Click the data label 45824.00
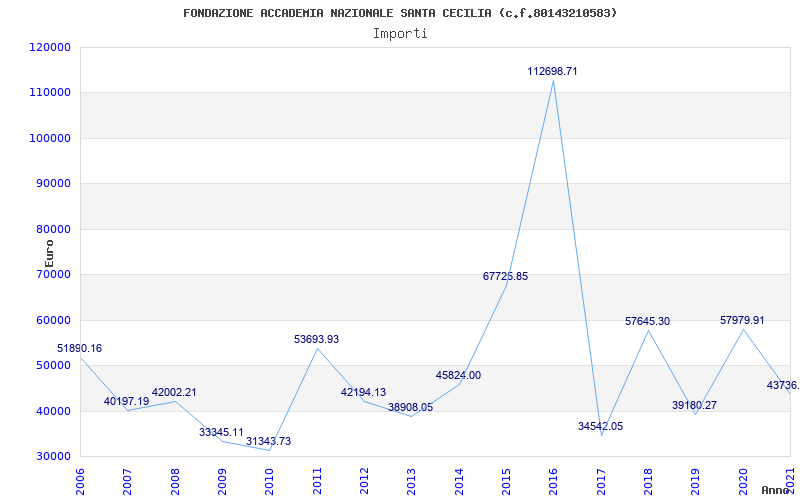 tap(458, 376)
